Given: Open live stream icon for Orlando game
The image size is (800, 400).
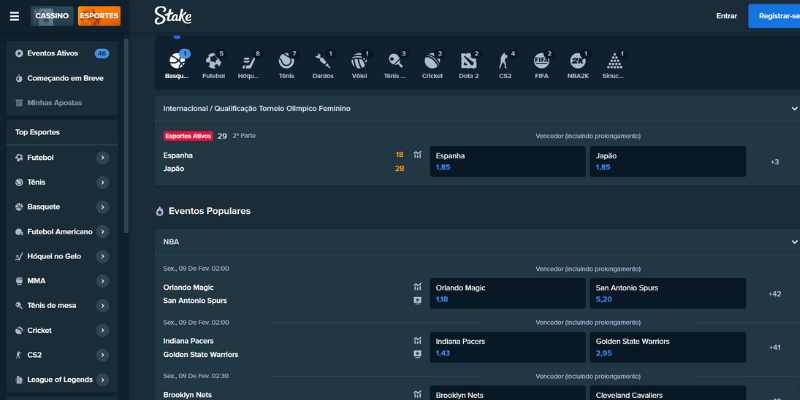Looking at the screenshot, I should (417, 301).
